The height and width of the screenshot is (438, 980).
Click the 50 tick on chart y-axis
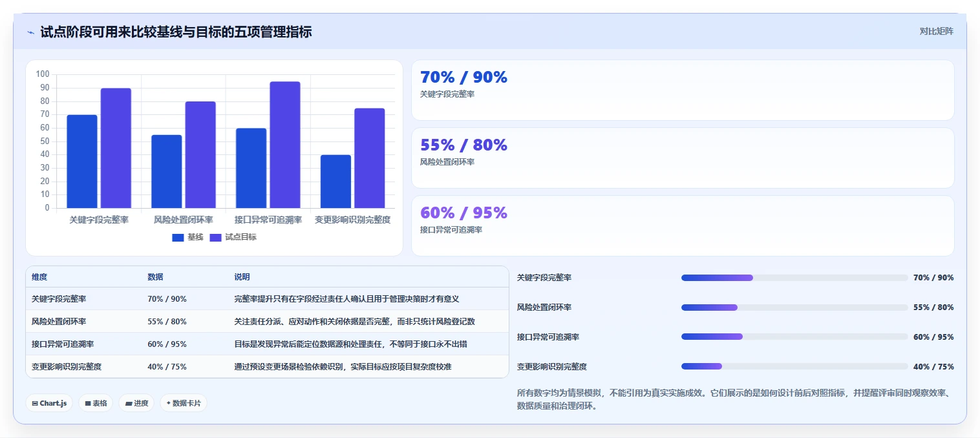(45, 141)
